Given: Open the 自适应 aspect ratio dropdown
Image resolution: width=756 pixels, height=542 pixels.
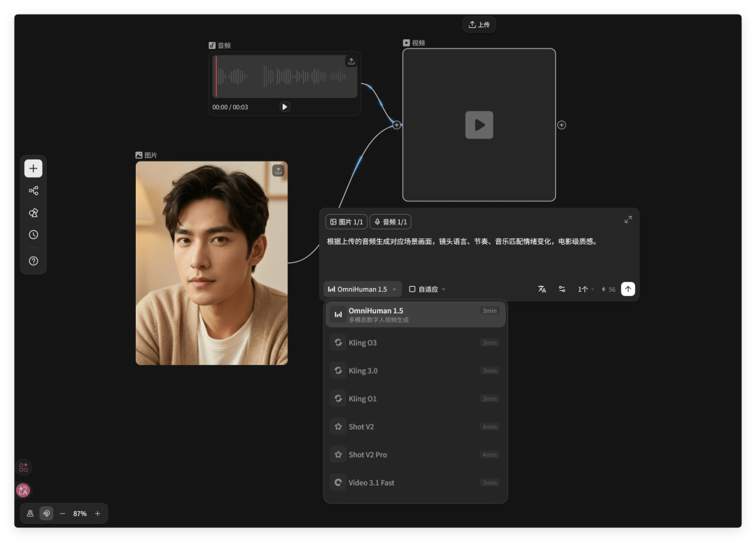Looking at the screenshot, I should point(427,289).
